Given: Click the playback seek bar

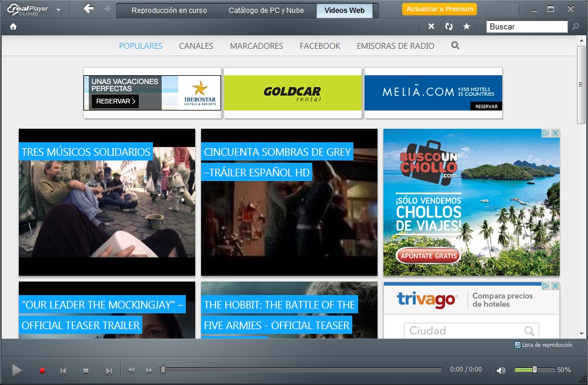Looking at the screenshot, I should [302, 370].
